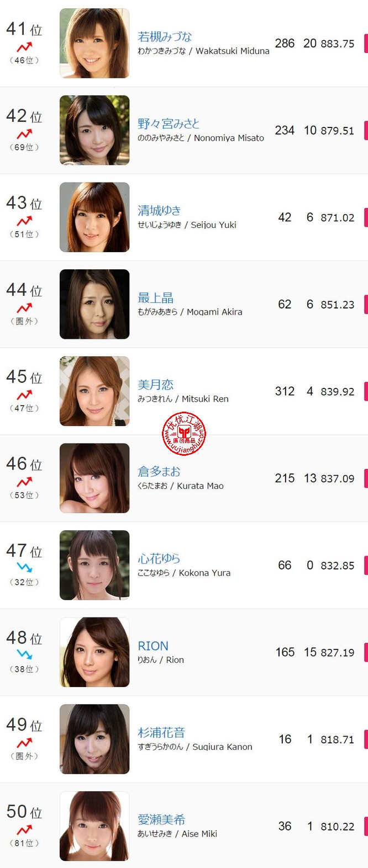Click the pink bar beside score 883.75

coord(366,44)
